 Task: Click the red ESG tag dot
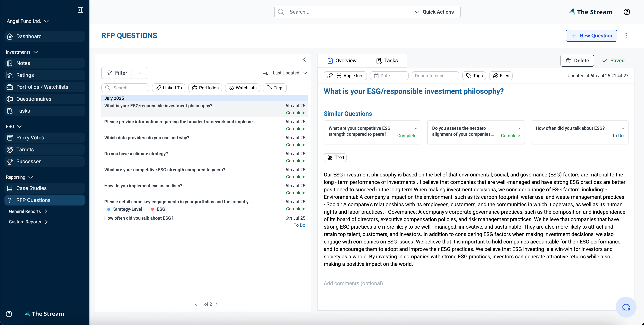click(152, 209)
